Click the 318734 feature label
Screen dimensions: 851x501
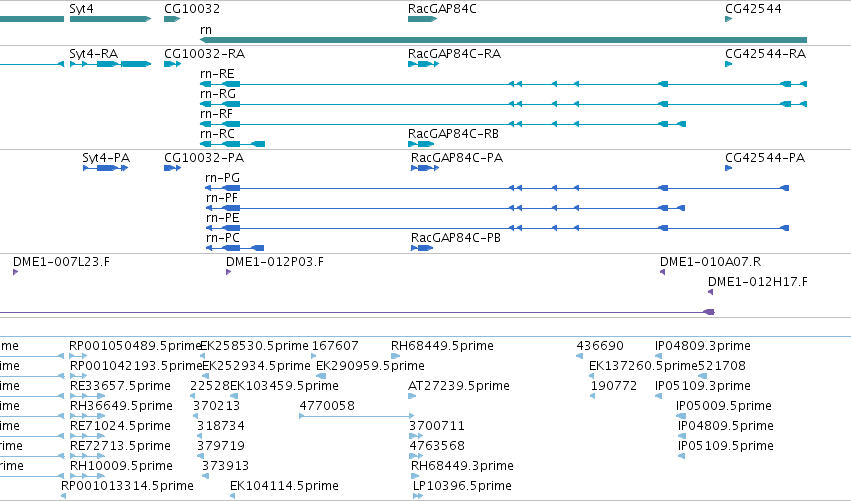(x=221, y=427)
